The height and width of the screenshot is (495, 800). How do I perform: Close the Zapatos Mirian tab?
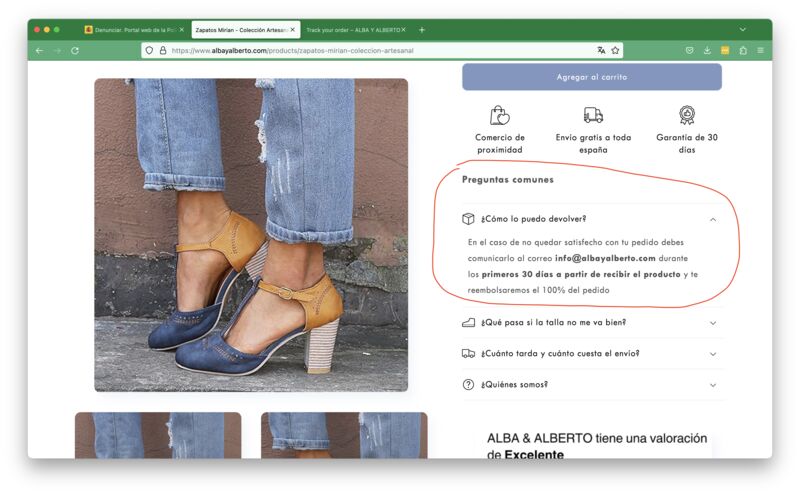coord(292,30)
